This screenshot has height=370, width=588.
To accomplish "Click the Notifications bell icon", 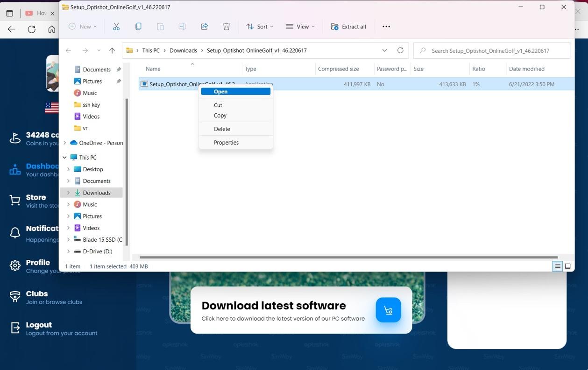I will pos(15,233).
